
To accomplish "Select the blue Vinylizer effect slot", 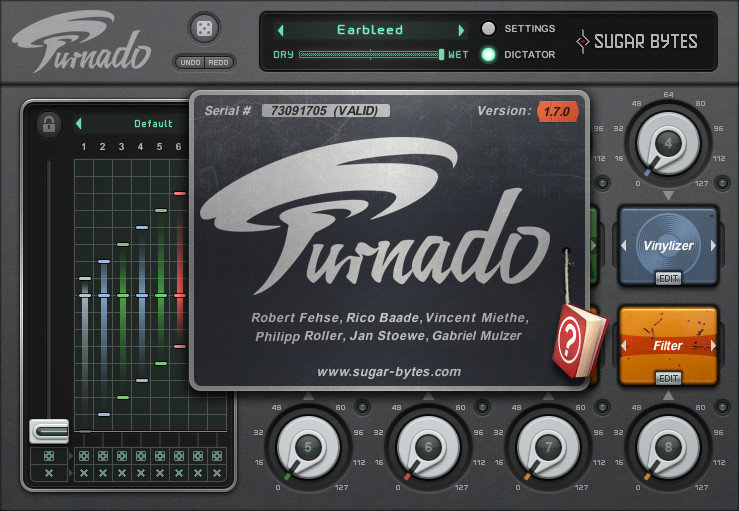I will (668, 246).
